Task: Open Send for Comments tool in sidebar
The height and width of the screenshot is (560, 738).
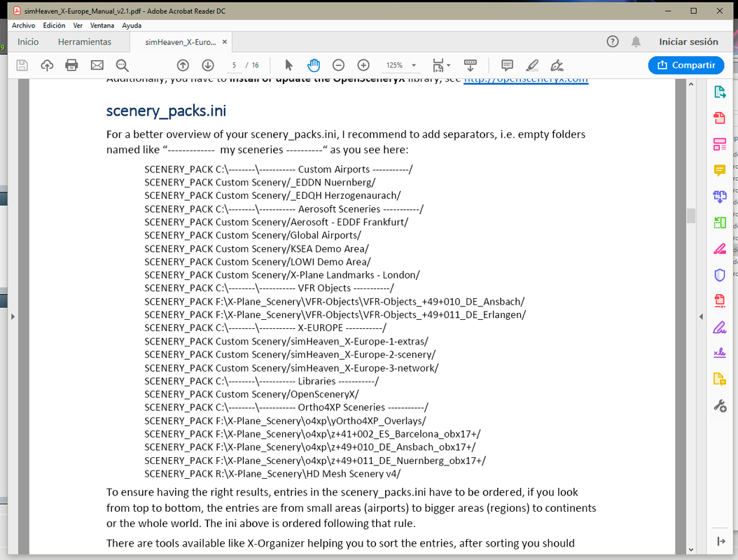Action: 720,379
